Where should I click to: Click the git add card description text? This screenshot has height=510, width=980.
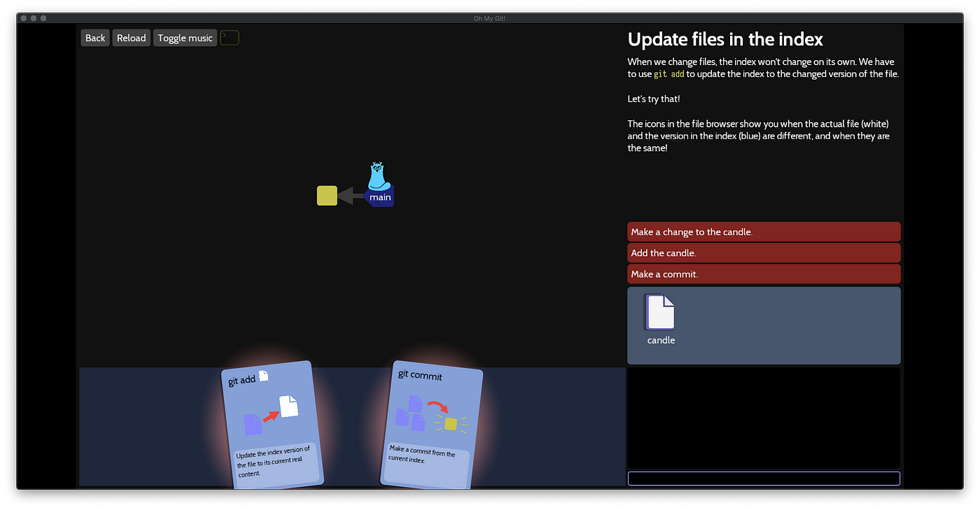(x=274, y=462)
